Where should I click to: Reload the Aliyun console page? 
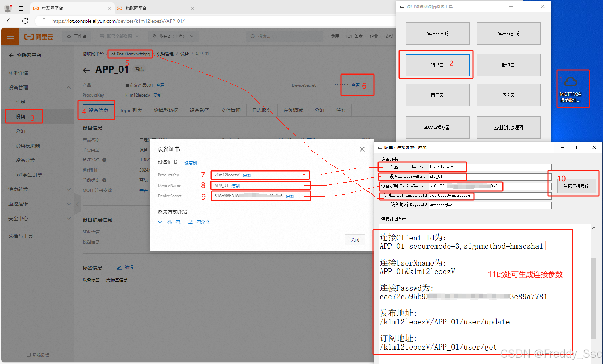point(25,21)
